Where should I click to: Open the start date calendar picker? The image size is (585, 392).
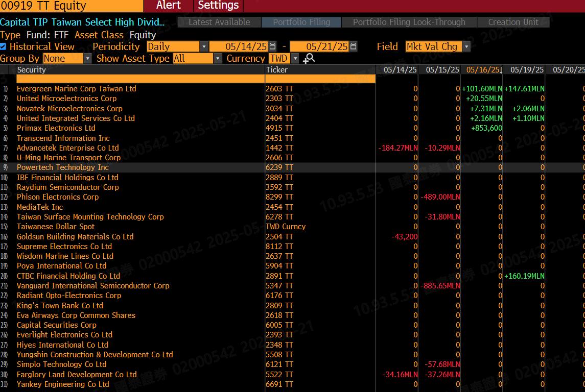[272, 46]
